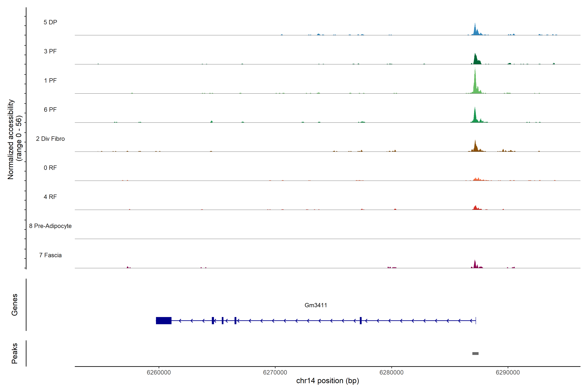Click the chr14 position (bp) axis title
588x392 pixels.
[327, 381]
